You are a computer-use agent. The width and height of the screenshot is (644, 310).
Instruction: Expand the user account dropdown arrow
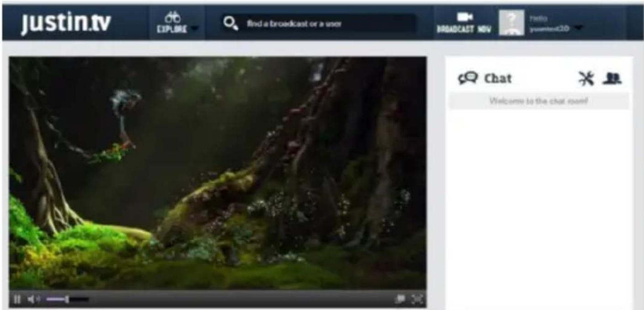pos(578,28)
